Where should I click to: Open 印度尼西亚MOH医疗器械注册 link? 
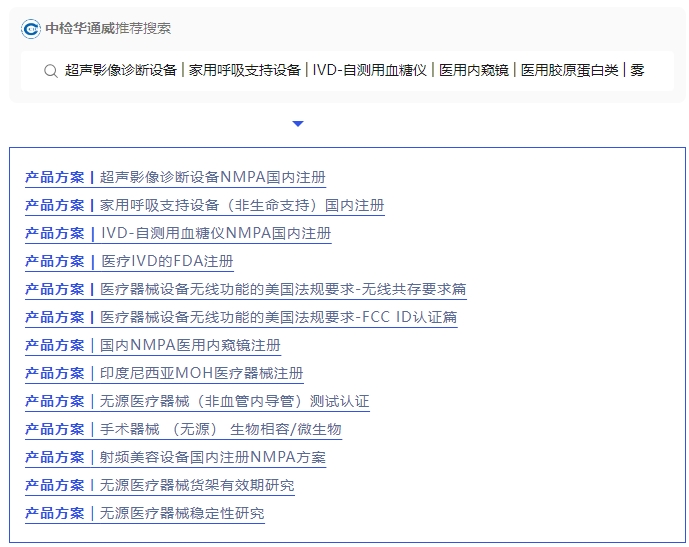pos(201,373)
